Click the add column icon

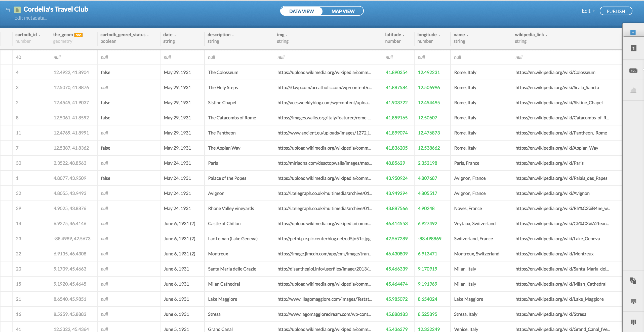tap(633, 322)
